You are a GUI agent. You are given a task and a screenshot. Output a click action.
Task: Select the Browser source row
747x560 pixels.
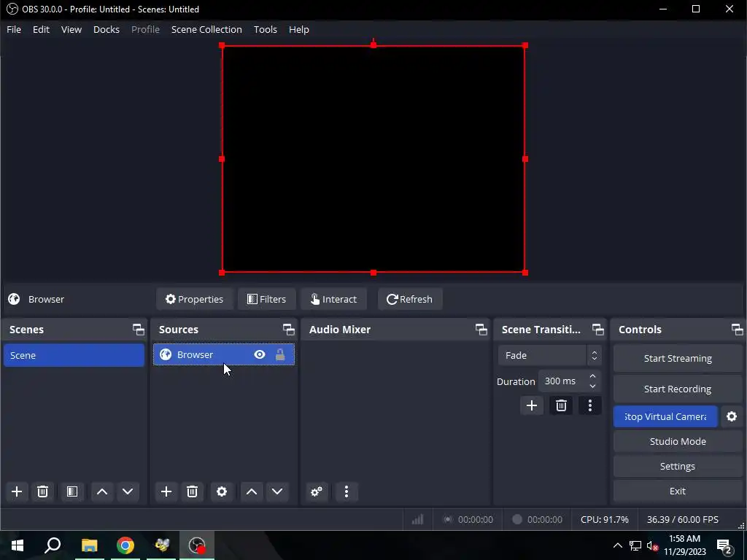pyautogui.click(x=223, y=355)
